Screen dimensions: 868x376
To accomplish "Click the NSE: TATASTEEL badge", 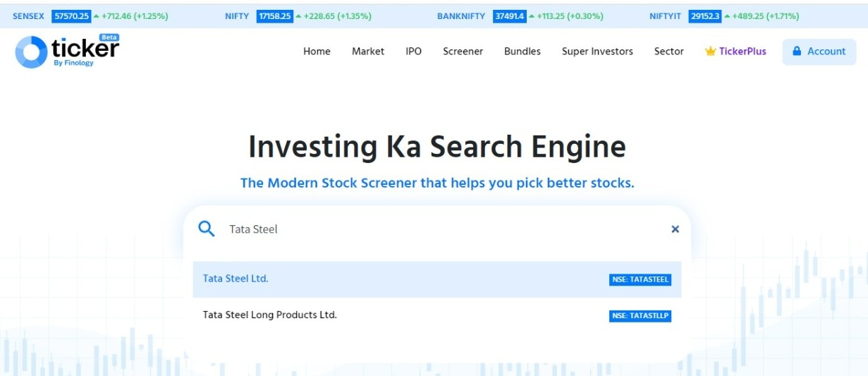I will coord(640,279).
